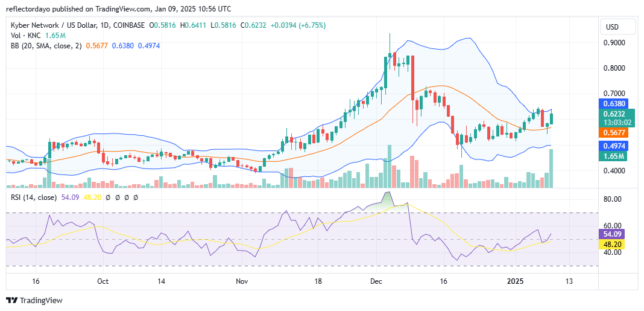Click the 2025 label on the time axis

pos(515,282)
